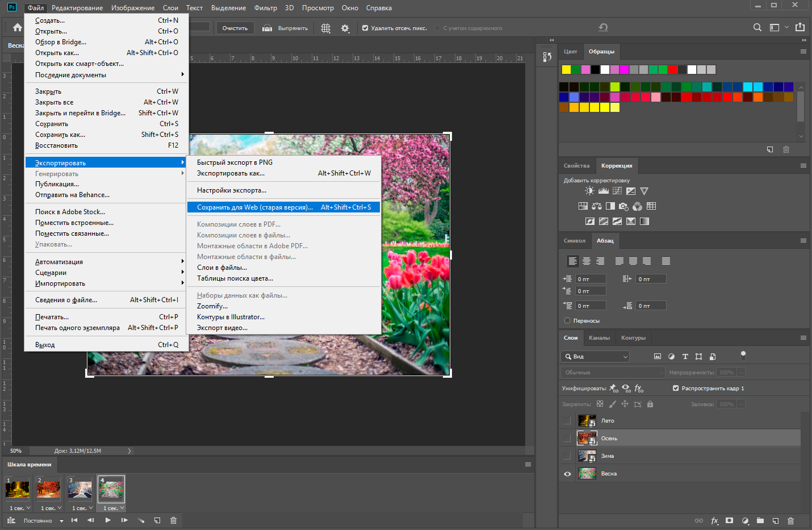Image resolution: width=812 pixels, height=530 pixels.
Task: Toggle visibility of the Весна layer
Action: tap(567, 474)
